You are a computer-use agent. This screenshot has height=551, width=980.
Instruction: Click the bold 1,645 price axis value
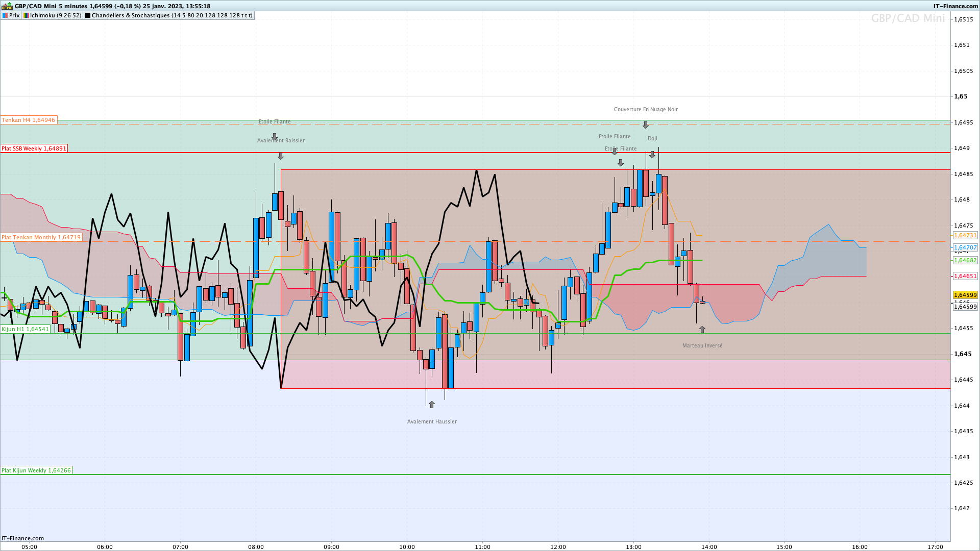pos(962,354)
